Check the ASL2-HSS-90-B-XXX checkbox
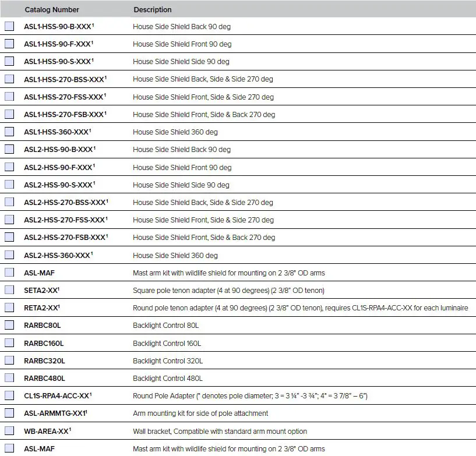 [9, 149]
